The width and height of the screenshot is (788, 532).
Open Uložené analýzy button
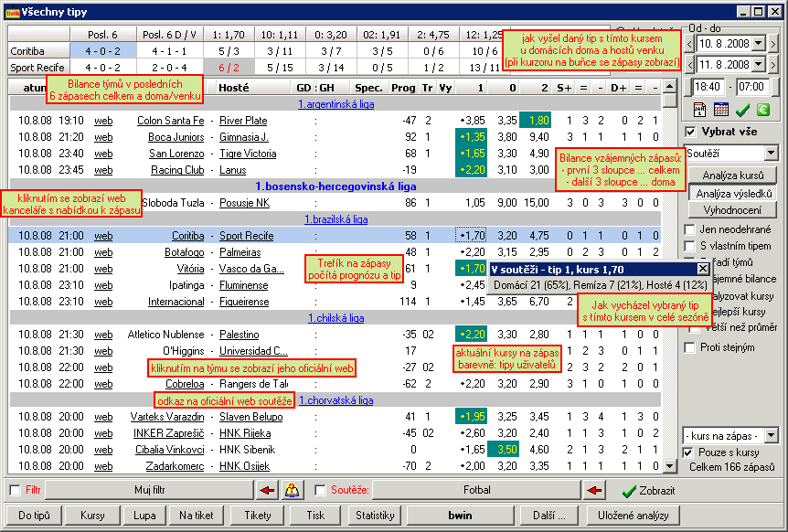(x=634, y=516)
